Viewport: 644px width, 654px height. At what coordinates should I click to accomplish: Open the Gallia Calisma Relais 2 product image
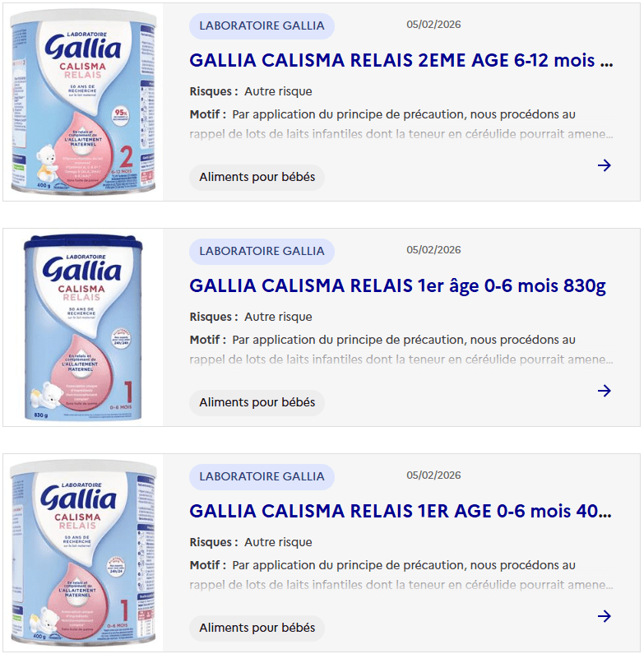pos(83,102)
